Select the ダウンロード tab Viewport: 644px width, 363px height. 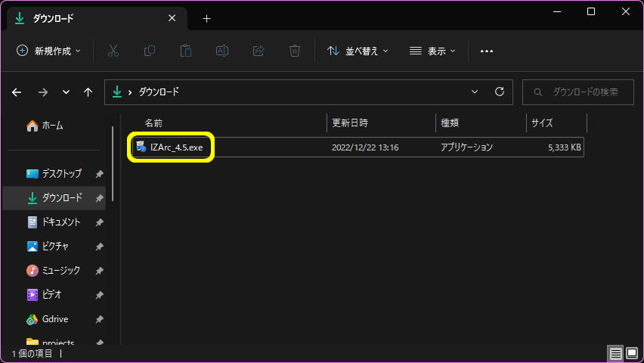click(x=97, y=18)
